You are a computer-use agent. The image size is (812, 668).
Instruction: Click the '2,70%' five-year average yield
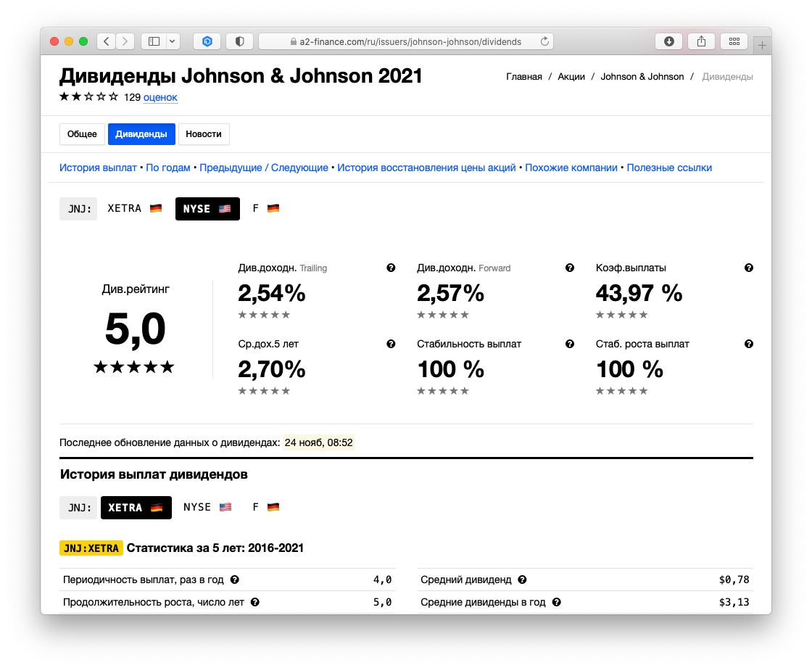click(271, 369)
